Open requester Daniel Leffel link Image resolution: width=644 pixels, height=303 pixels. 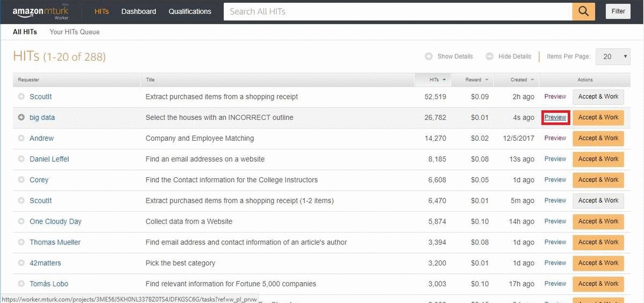pos(49,159)
